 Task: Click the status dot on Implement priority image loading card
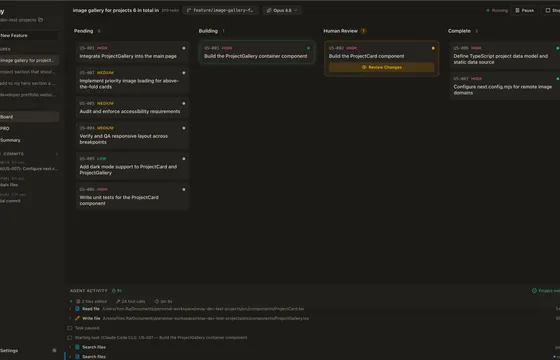(x=184, y=72)
